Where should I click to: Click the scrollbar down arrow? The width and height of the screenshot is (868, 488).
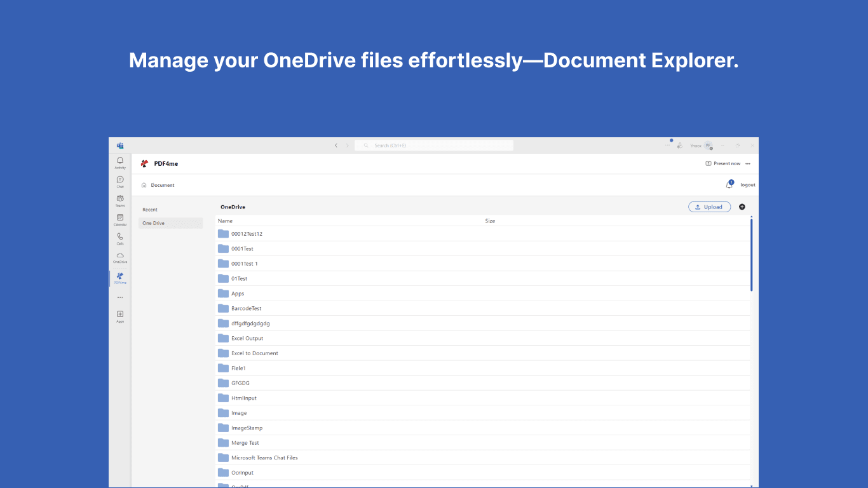(752, 486)
